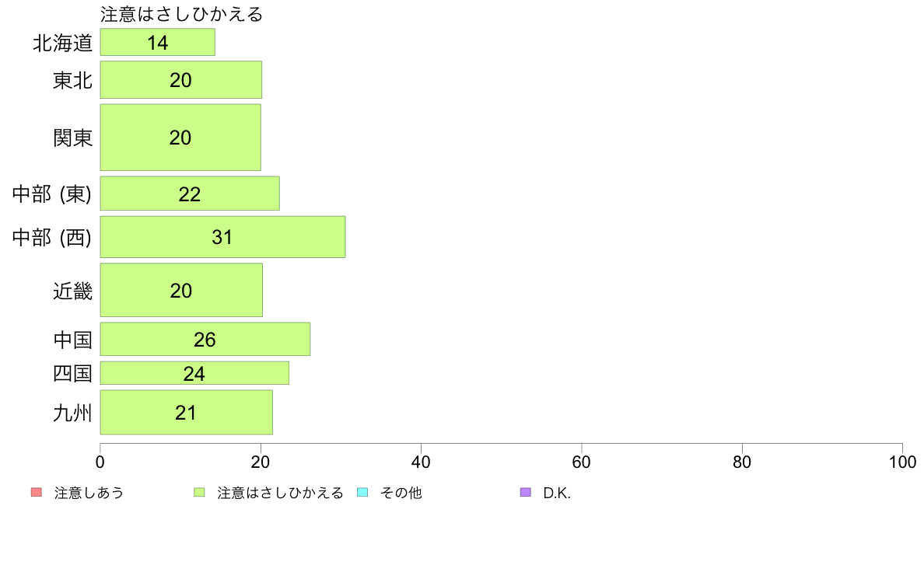Click the purple D.K. legend swatch
This screenshot has width=924, height=572.
click(x=526, y=493)
